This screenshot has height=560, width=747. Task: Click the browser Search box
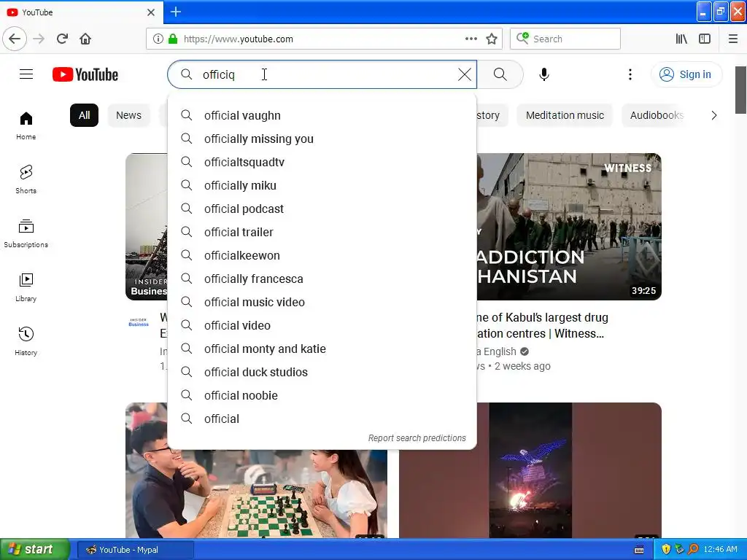565,39
